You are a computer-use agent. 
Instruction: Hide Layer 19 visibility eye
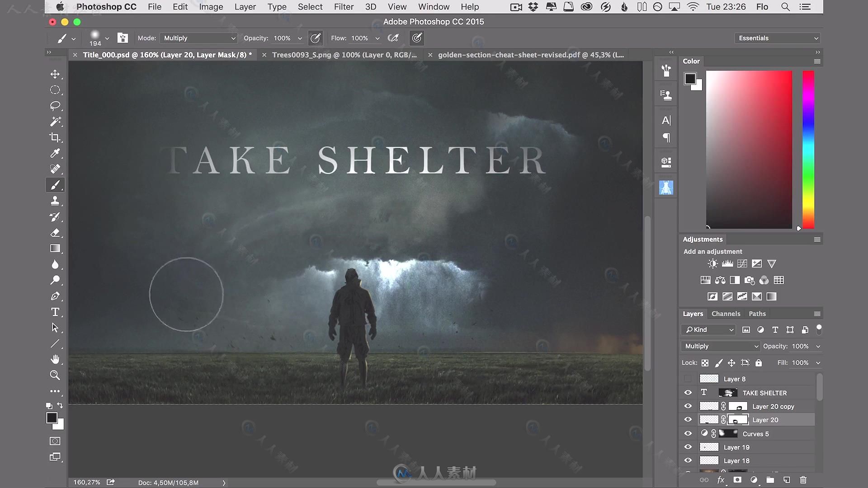coord(688,447)
